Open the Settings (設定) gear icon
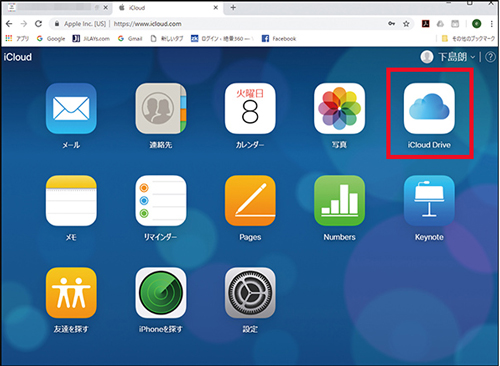The height and width of the screenshot is (366, 500). coord(250,293)
